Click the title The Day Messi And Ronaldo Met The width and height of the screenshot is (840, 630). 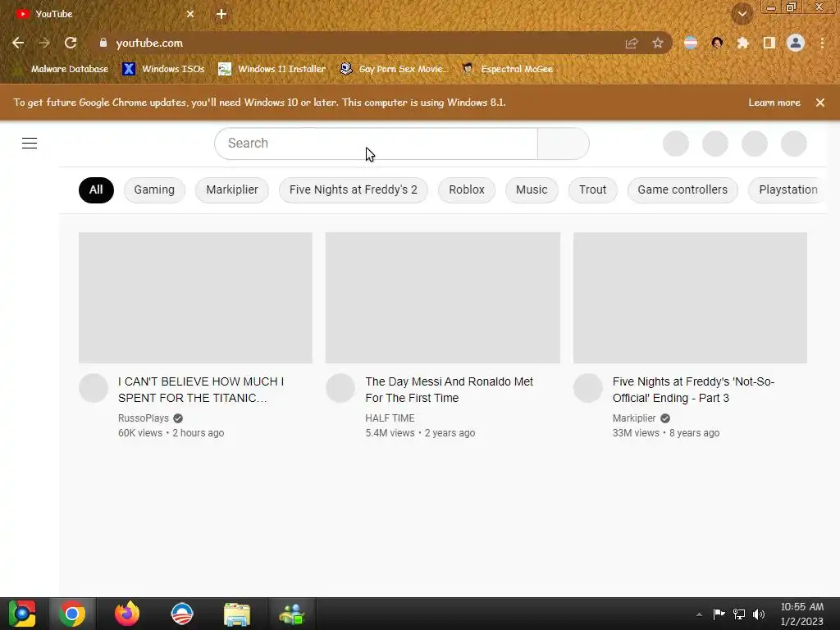449,390
